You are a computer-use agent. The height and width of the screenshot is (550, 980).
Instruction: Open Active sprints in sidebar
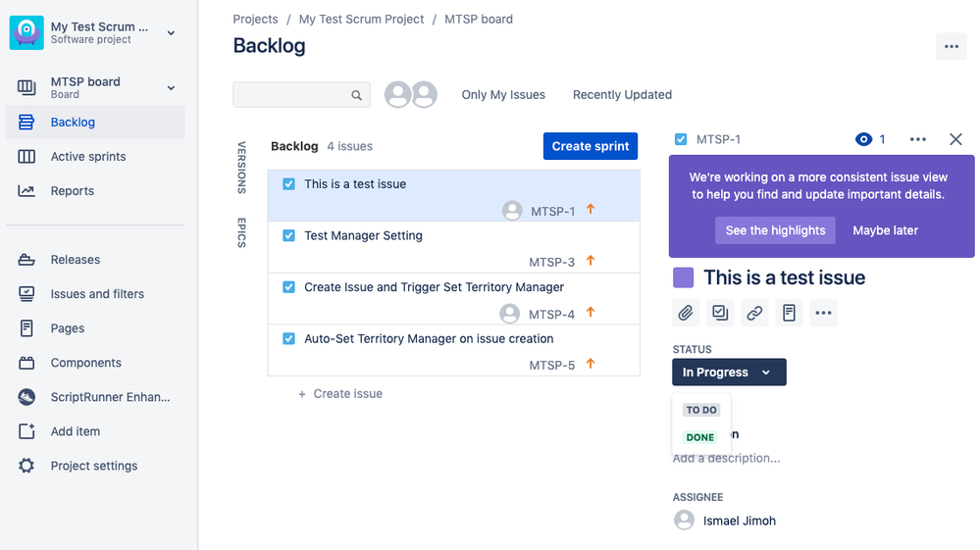point(88,157)
